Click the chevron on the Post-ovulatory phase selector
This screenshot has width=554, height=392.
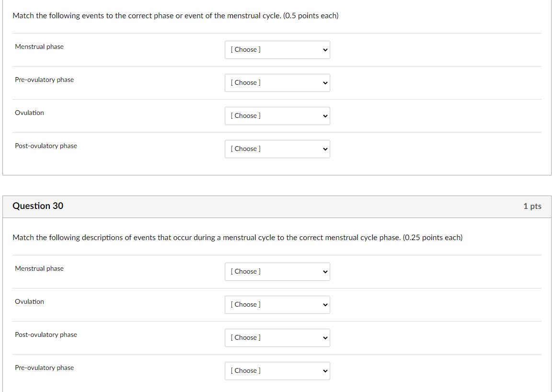coord(324,149)
